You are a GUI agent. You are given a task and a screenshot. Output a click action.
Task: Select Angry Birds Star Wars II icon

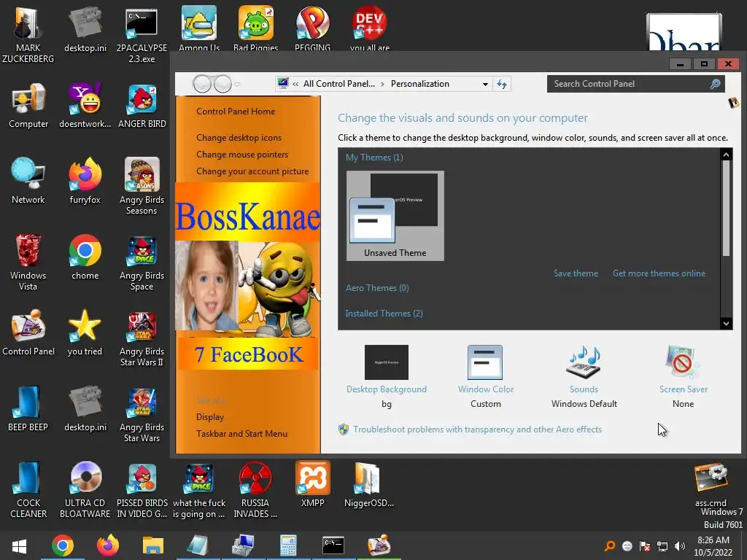pos(142,338)
